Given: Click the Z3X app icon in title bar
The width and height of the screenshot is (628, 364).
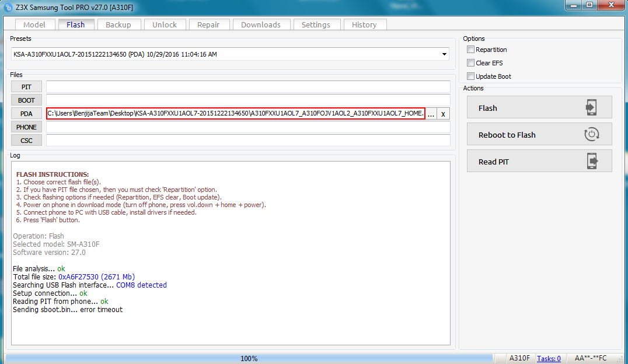Looking at the screenshot, I should click(x=8, y=7).
